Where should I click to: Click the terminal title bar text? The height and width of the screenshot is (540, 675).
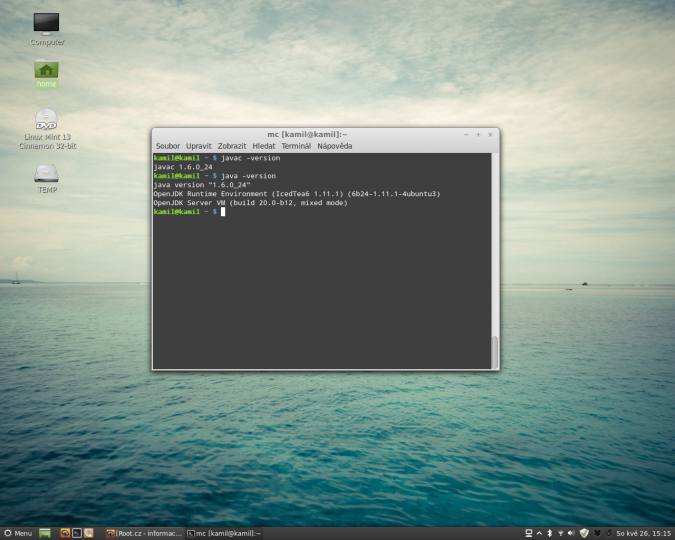[307, 134]
